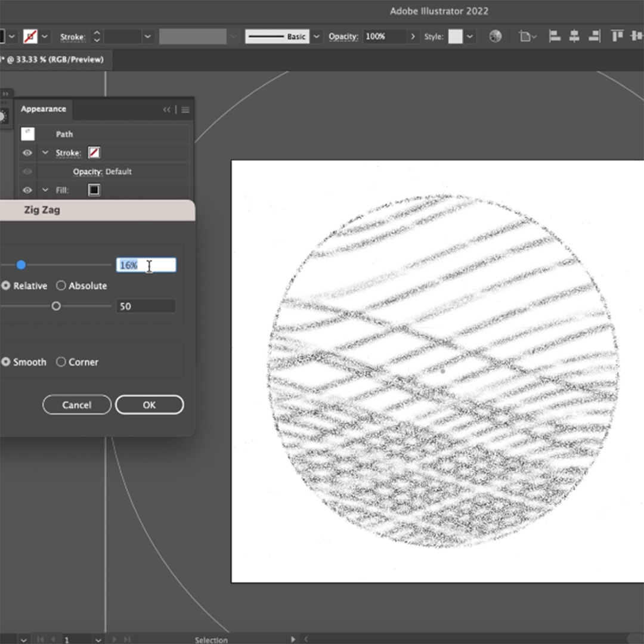Expand the Stroke row in the Appearance panel
This screenshot has height=644, width=644.
(45, 153)
